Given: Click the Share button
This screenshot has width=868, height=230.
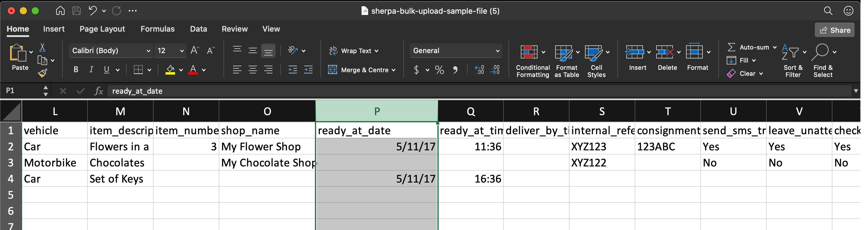Looking at the screenshot, I should (834, 30).
